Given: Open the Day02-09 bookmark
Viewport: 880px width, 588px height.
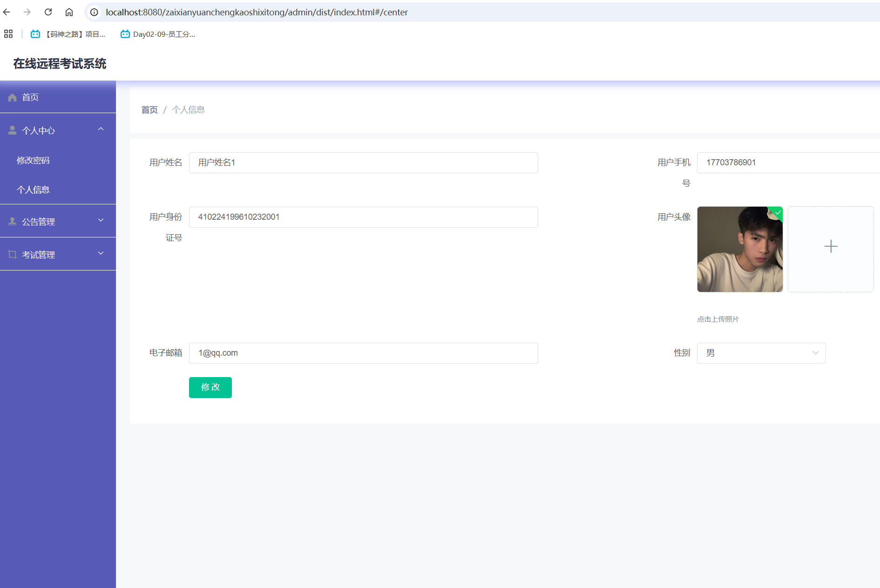Looking at the screenshot, I should click(158, 34).
